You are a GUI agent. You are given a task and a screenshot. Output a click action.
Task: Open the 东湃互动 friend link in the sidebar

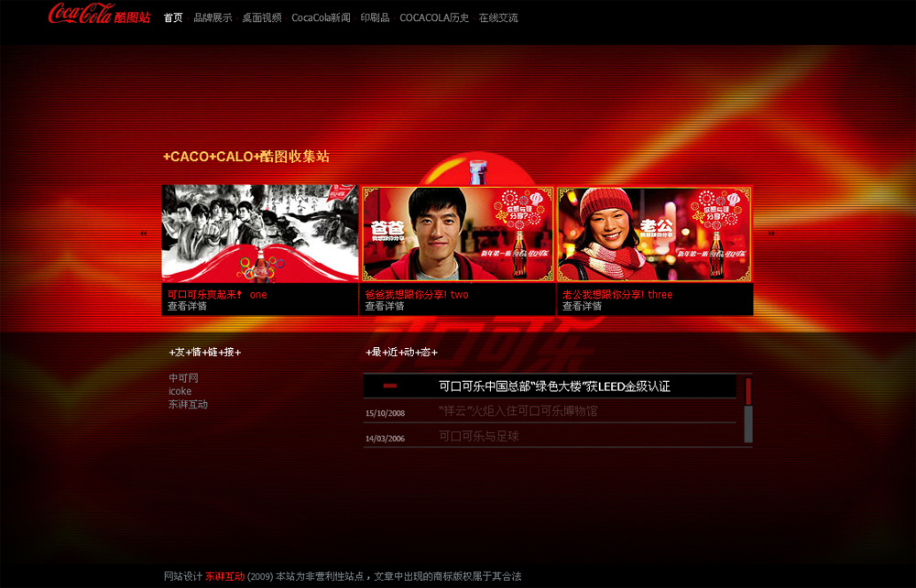click(x=188, y=404)
